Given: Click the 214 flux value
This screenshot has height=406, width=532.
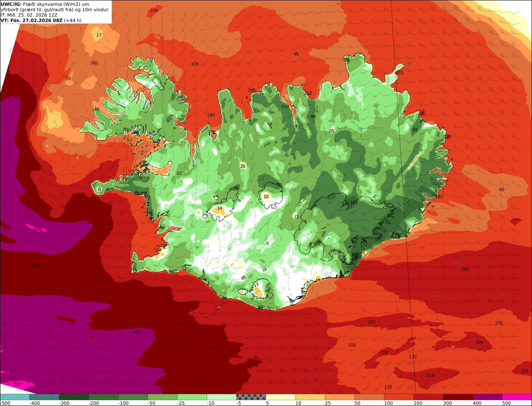Looking at the screenshot, I should [430, 376].
